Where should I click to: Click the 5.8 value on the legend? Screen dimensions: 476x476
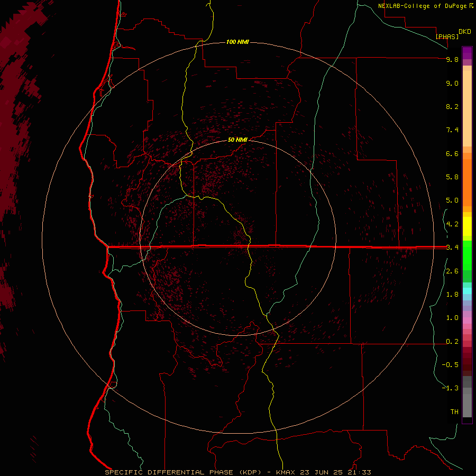tap(452, 177)
